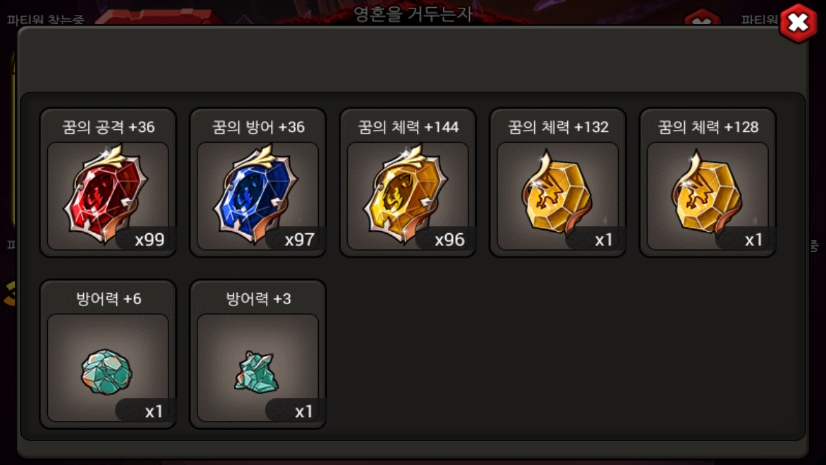Click the 꿈의 체력 +132 title text
Screen dimensions: 826x465
pyautogui.click(x=558, y=127)
